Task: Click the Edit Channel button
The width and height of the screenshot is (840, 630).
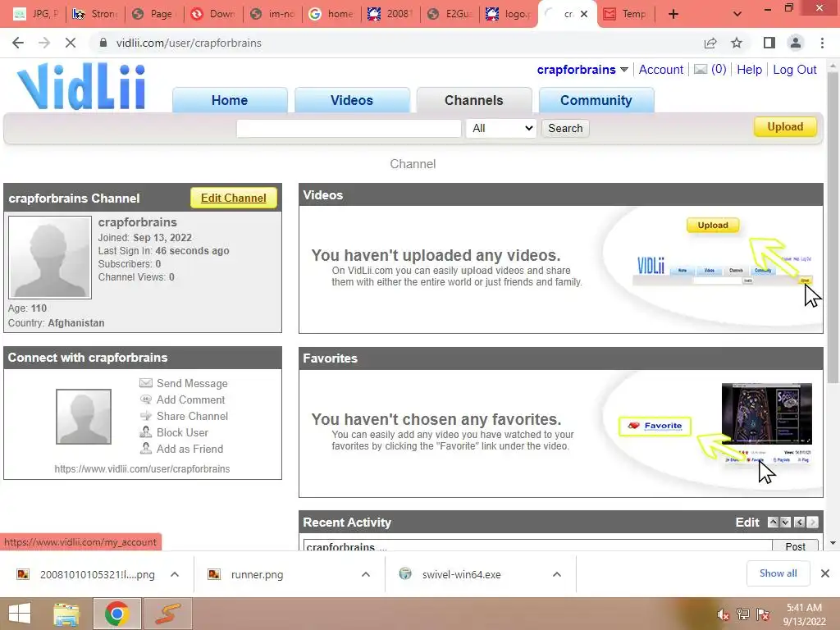Action: [x=234, y=199]
